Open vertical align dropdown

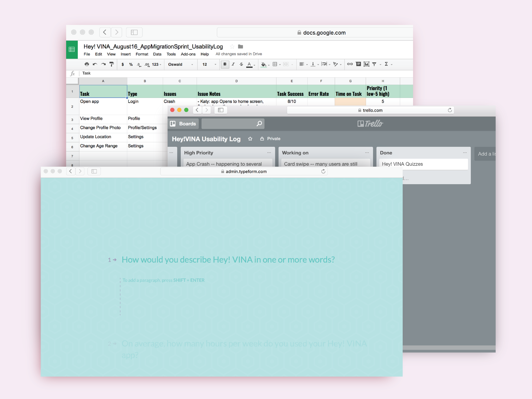(315, 64)
